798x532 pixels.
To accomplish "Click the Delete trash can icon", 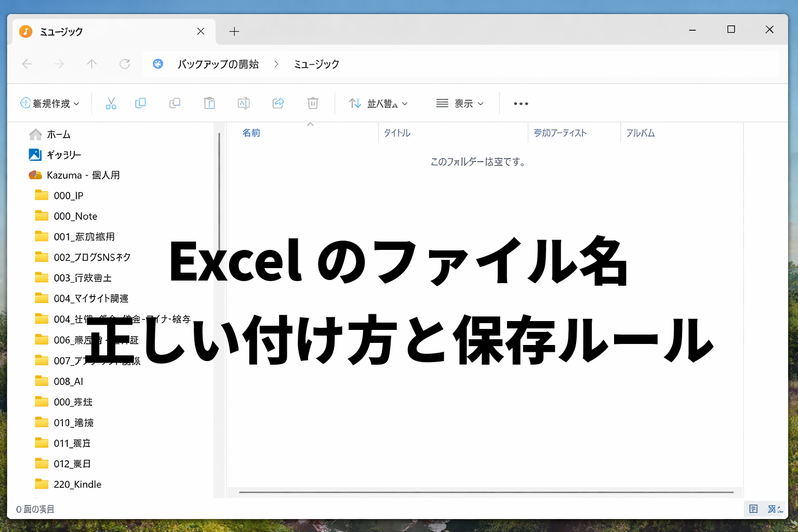I will pos(313,103).
